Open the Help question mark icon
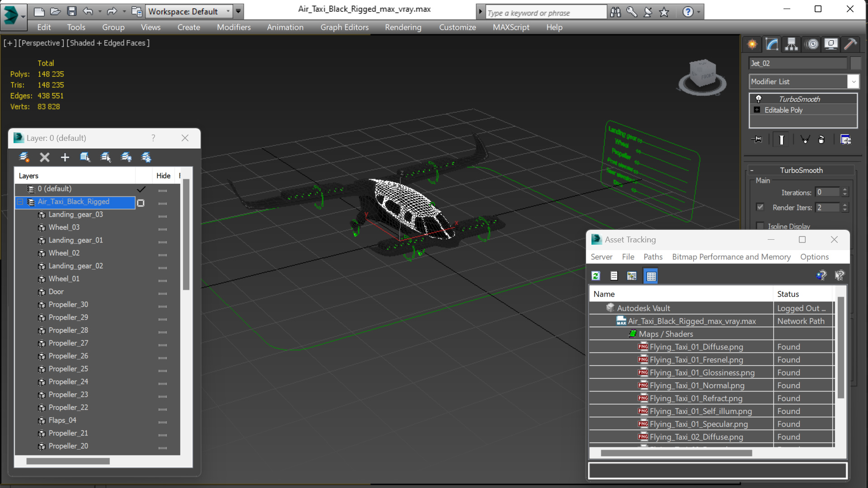 click(x=688, y=12)
